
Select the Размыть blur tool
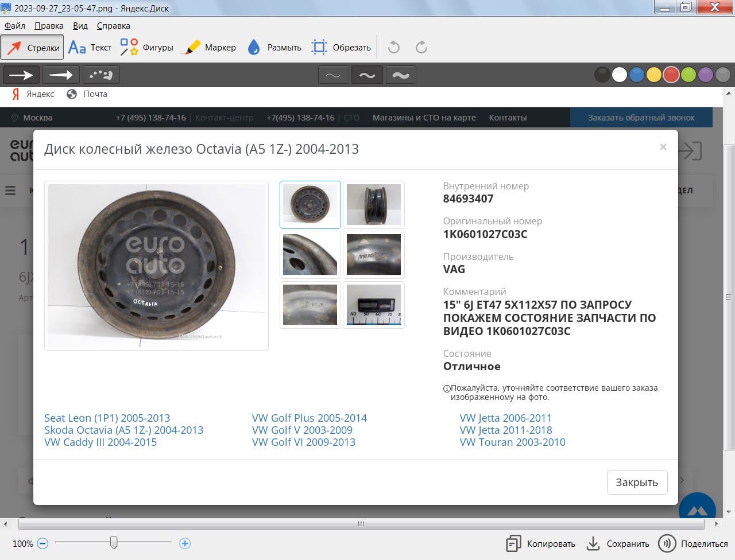pyautogui.click(x=274, y=48)
